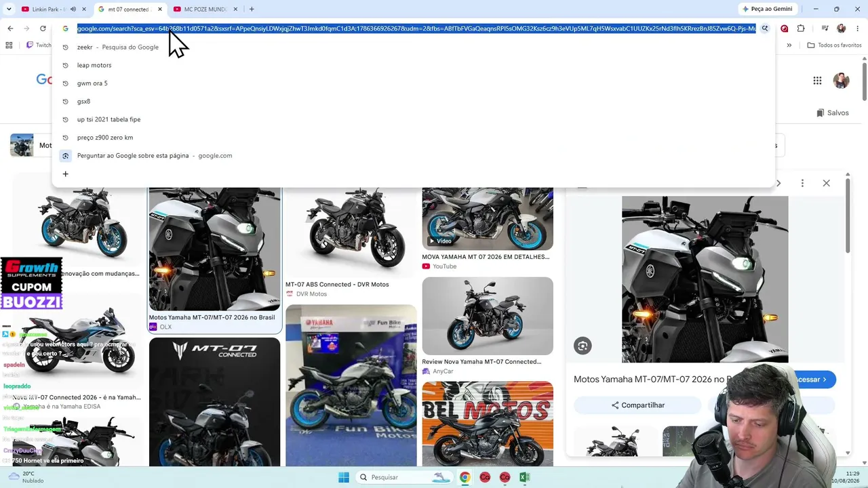This screenshot has height=488, width=868.
Task: Open Excel from the taskbar
Action: point(524,477)
